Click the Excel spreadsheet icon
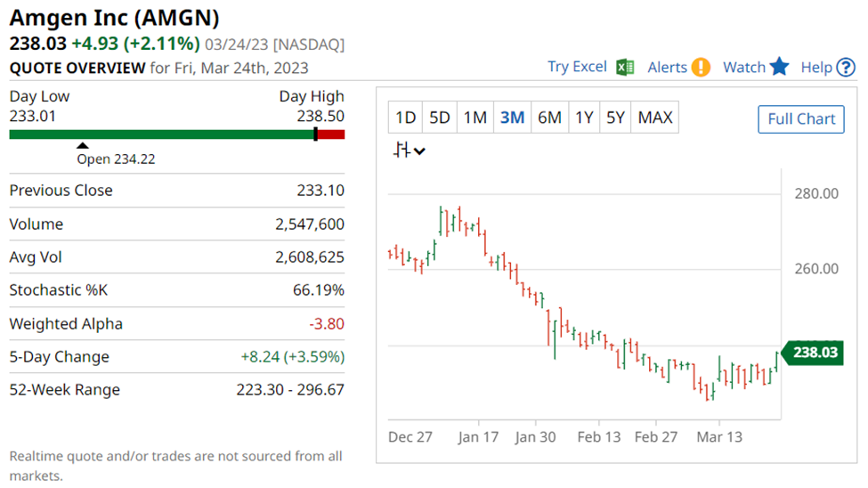Screen dimensions: 868x488 click(625, 68)
